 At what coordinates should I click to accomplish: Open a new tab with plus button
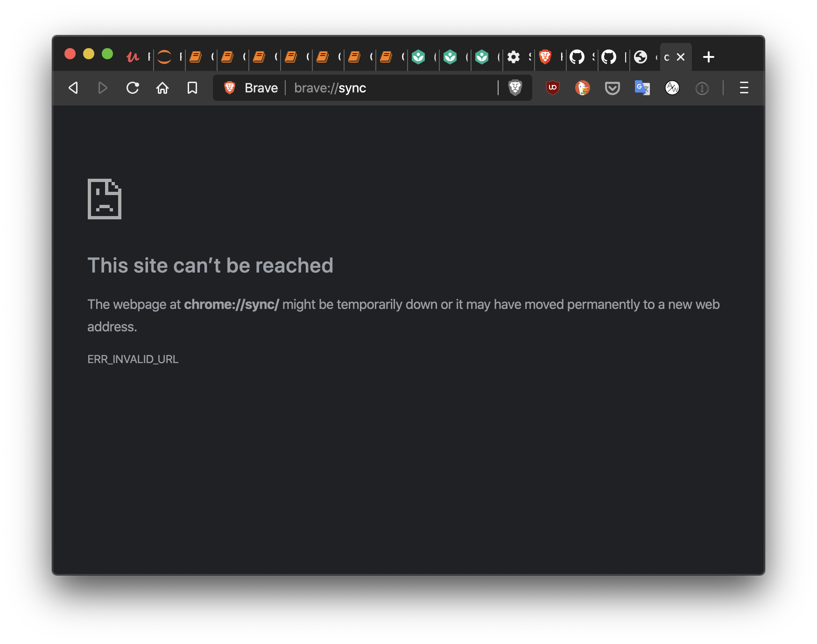point(709,57)
